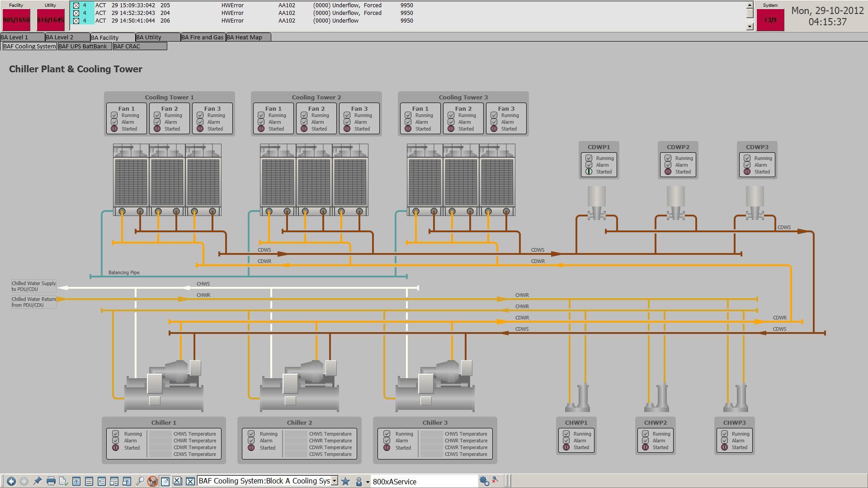Image resolution: width=868 pixels, height=488 pixels.
Task: Toggle Cooling Tower 1 Fan 1 Running checkbox
Action: point(114,115)
